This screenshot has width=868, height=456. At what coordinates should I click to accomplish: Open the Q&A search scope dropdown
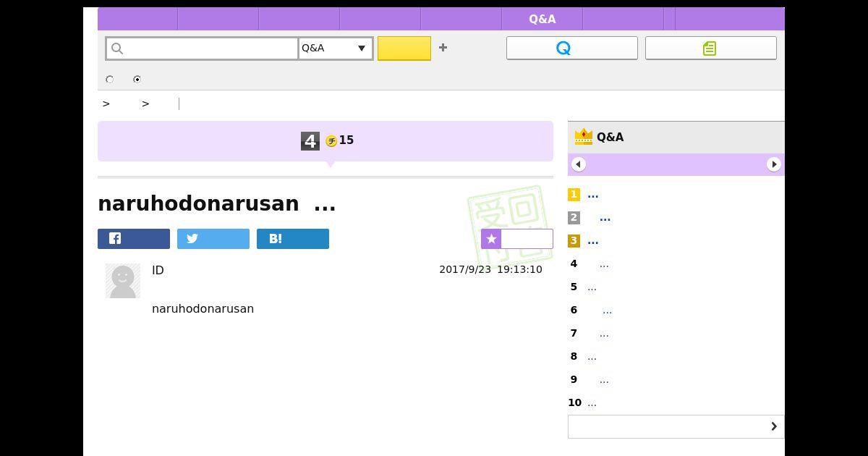pos(336,48)
